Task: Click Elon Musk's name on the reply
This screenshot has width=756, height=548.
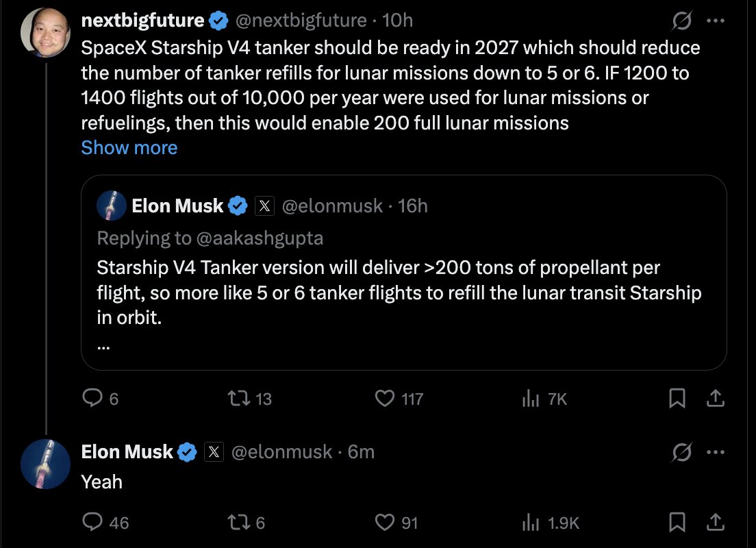Action: pyautogui.click(x=127, y=452)
